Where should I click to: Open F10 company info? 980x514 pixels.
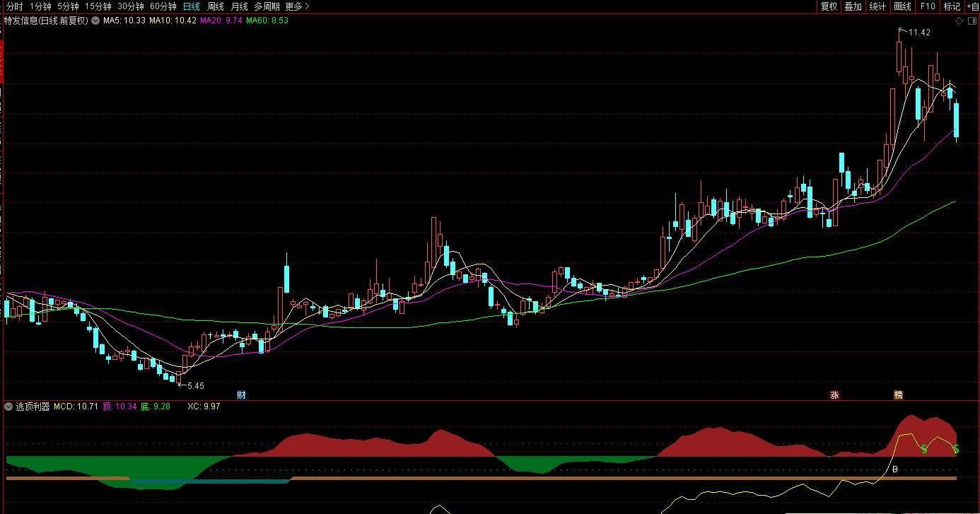[x=927, y=6]
